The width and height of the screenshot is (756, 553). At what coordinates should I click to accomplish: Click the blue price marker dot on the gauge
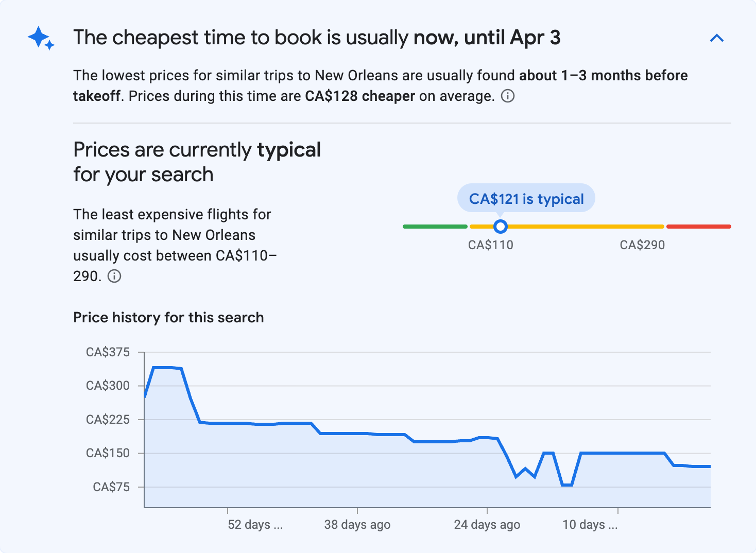(500, 227)
